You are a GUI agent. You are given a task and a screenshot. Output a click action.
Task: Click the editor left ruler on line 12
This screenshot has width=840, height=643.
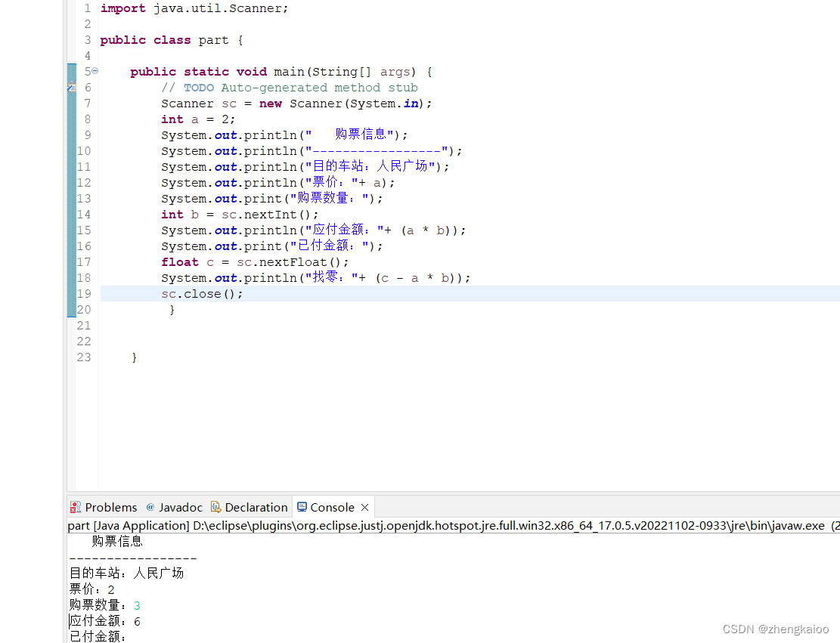[x=70, y=182]
